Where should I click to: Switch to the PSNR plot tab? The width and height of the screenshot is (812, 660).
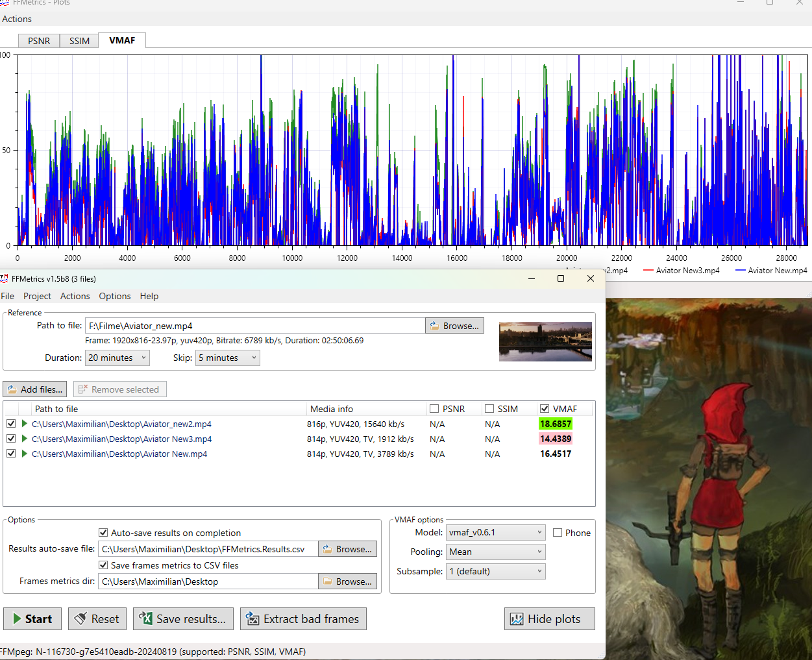tap(39, 41)
